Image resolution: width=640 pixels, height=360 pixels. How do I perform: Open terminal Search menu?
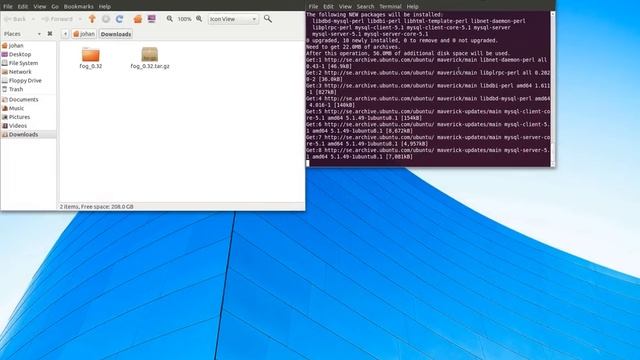[x=365, y=7]
